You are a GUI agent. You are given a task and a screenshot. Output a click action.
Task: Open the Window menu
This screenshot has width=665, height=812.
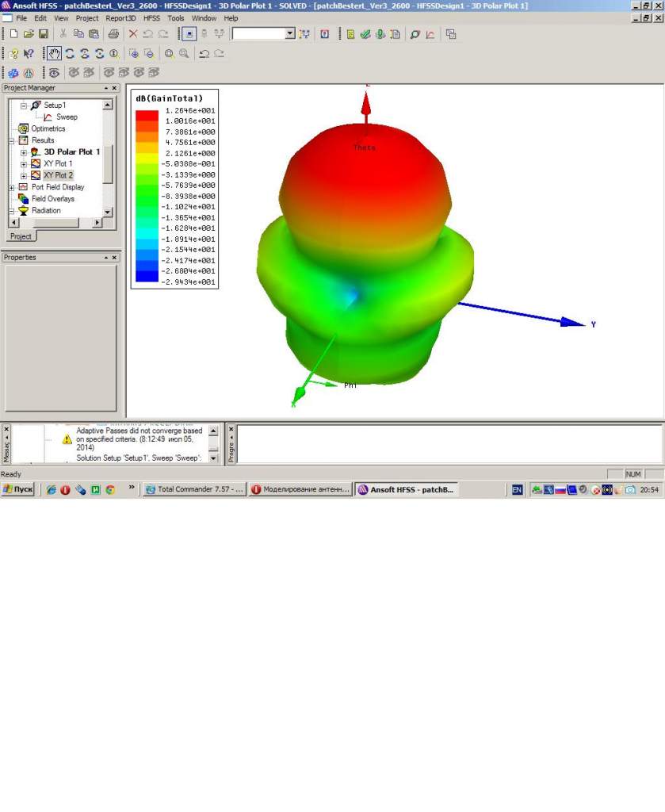click(x=204, y=18)
